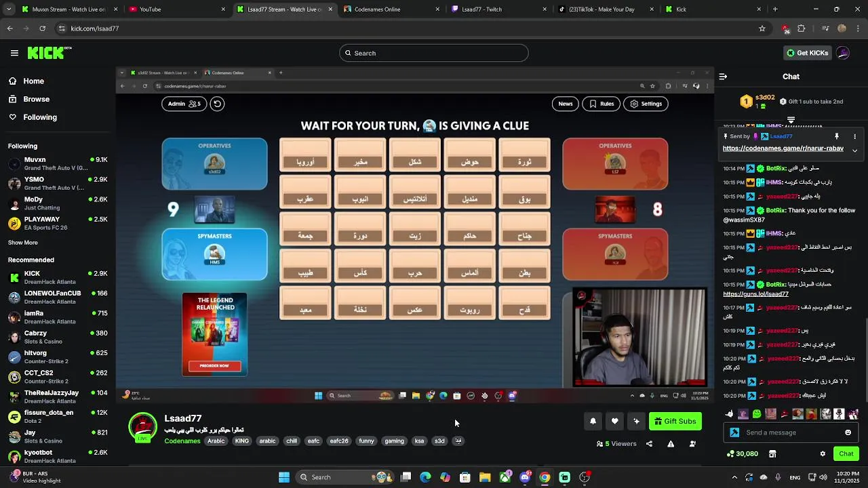Click the Get KICKs button
This screenshot has width=868, height=488.
click(x=807, y=53)
